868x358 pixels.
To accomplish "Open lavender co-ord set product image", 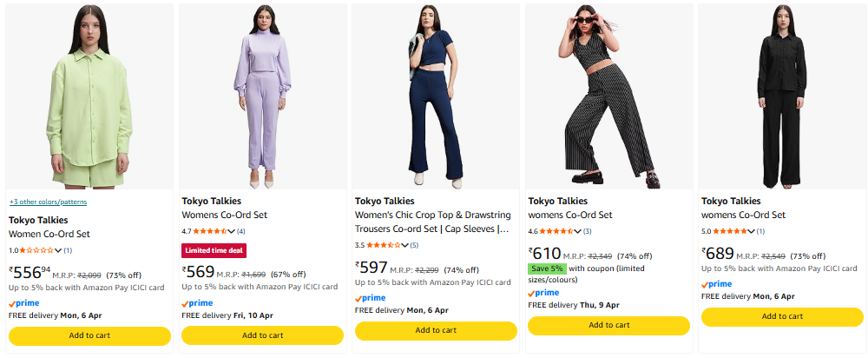I will coord(263,96).
